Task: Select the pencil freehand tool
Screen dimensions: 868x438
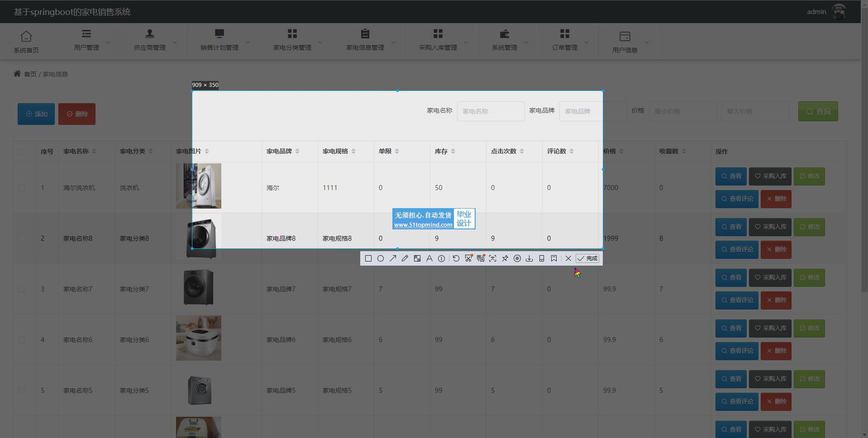Action: click(405, 258)
